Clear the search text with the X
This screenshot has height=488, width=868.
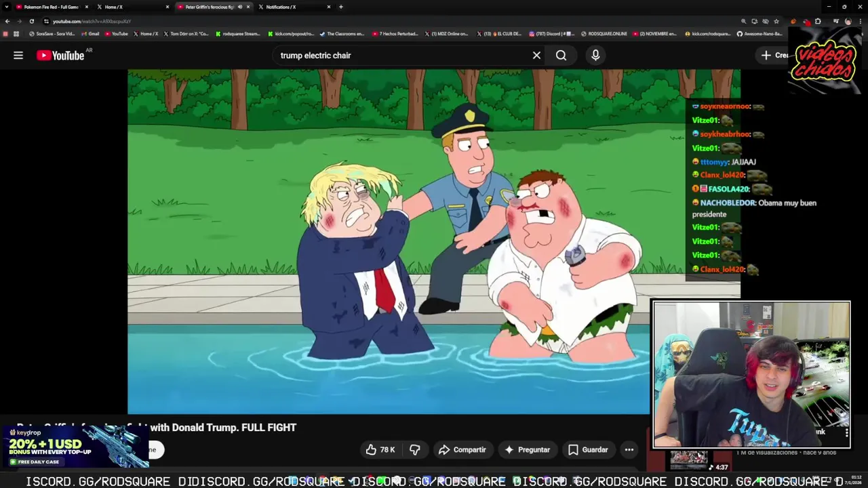[x=536, y=56]
